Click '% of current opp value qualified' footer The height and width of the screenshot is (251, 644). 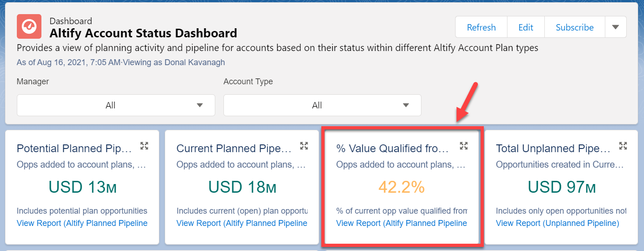click(x=402, y=211)
